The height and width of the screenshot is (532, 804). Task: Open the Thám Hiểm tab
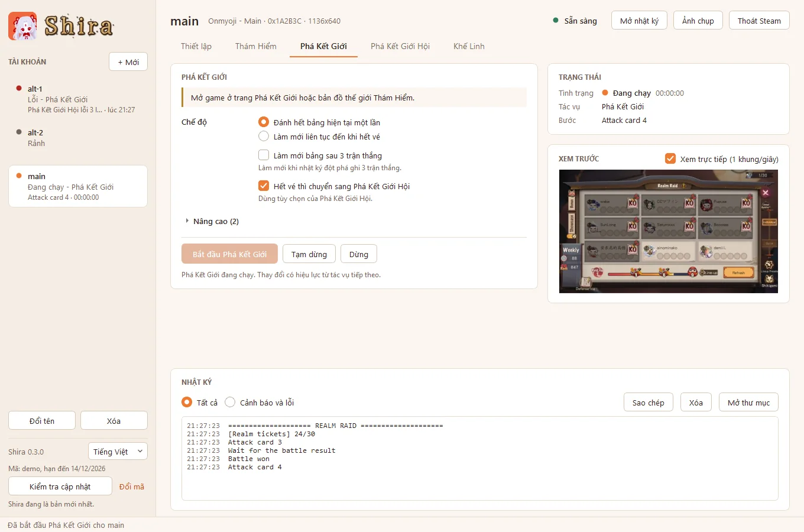click(x=256, y=46)
